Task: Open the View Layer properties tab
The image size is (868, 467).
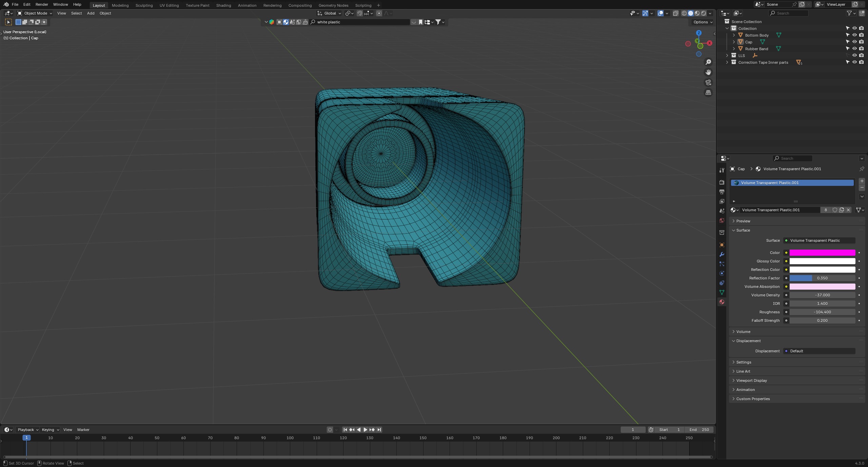Action: pos(722,201)
